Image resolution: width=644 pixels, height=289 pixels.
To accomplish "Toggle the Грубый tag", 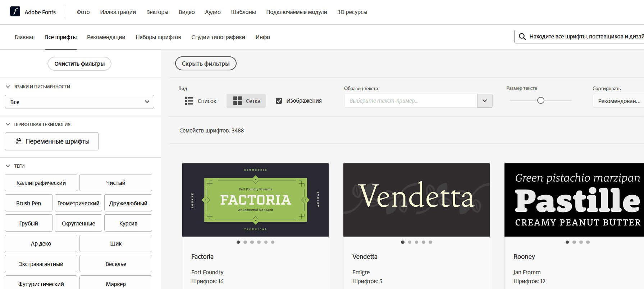I will (x=28, y=223).
